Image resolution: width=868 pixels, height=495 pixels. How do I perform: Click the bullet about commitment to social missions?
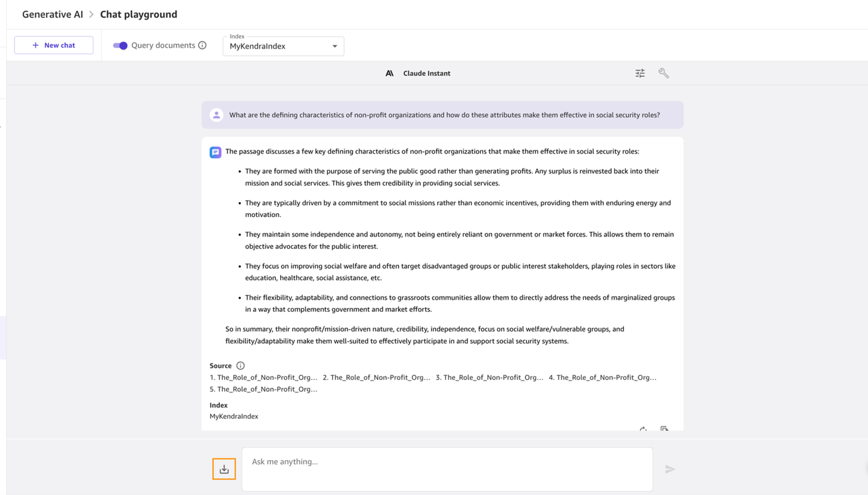coord(458,209)
